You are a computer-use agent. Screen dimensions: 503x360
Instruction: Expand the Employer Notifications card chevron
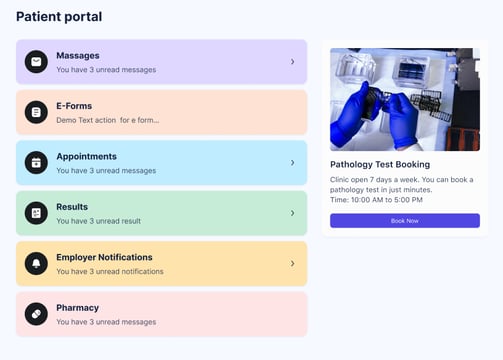[292, 263]
